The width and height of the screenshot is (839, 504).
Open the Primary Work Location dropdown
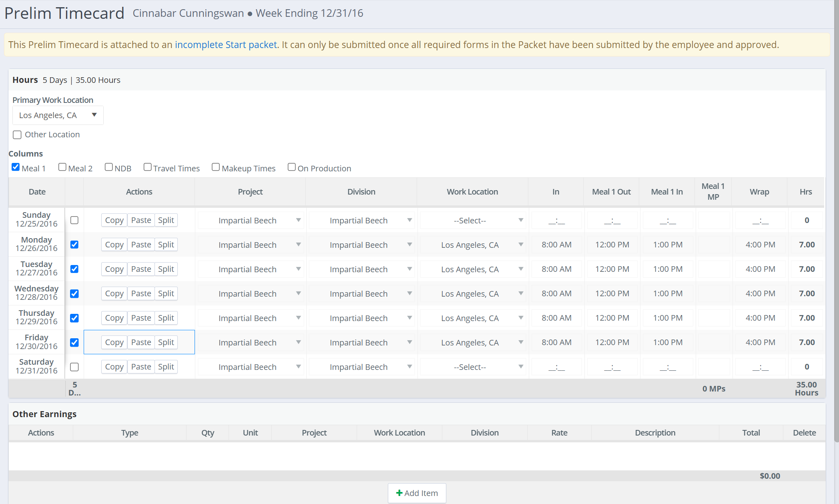[58, 115]
